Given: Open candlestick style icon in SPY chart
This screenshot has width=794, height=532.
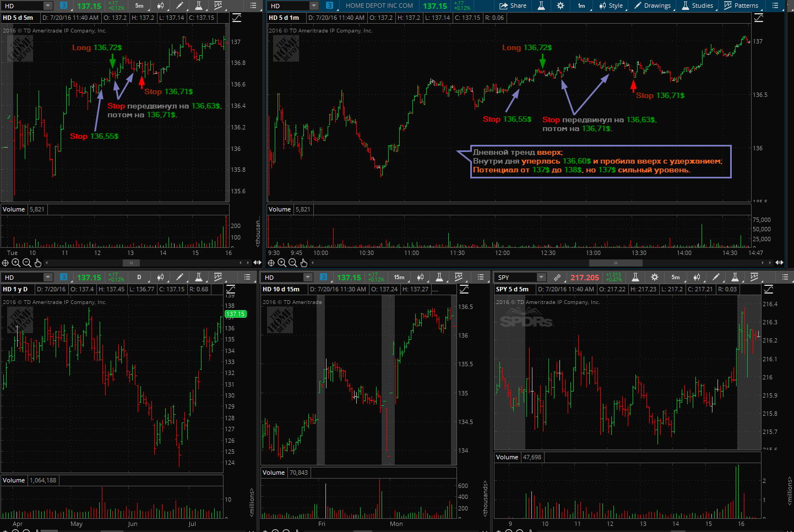Looking at the screenshot, I should click(697, 277).
